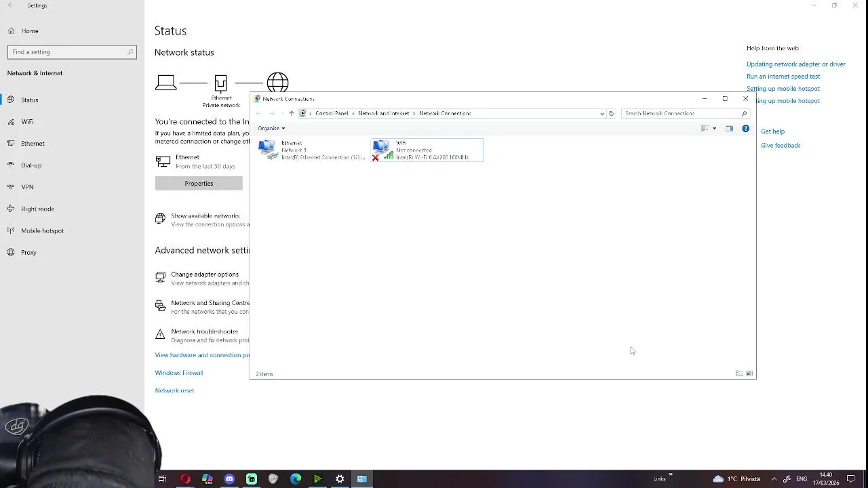
Task: Click the Task View taskbar icon
Action: [x=162, y=479]
